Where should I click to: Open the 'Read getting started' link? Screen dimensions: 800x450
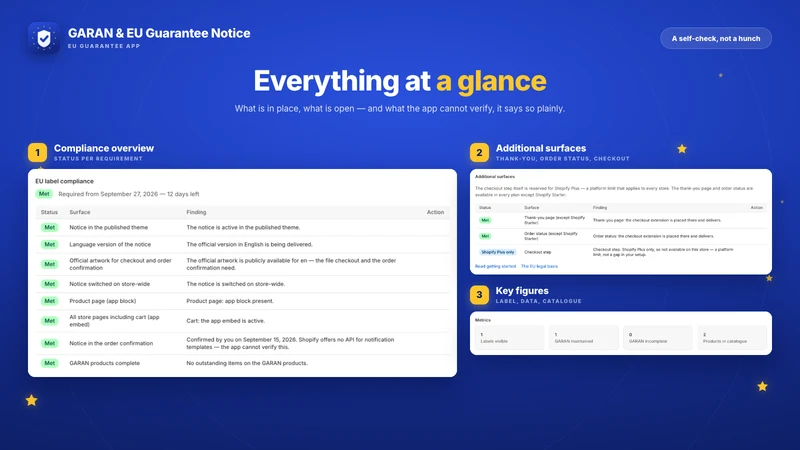click(x=495, y=266)
